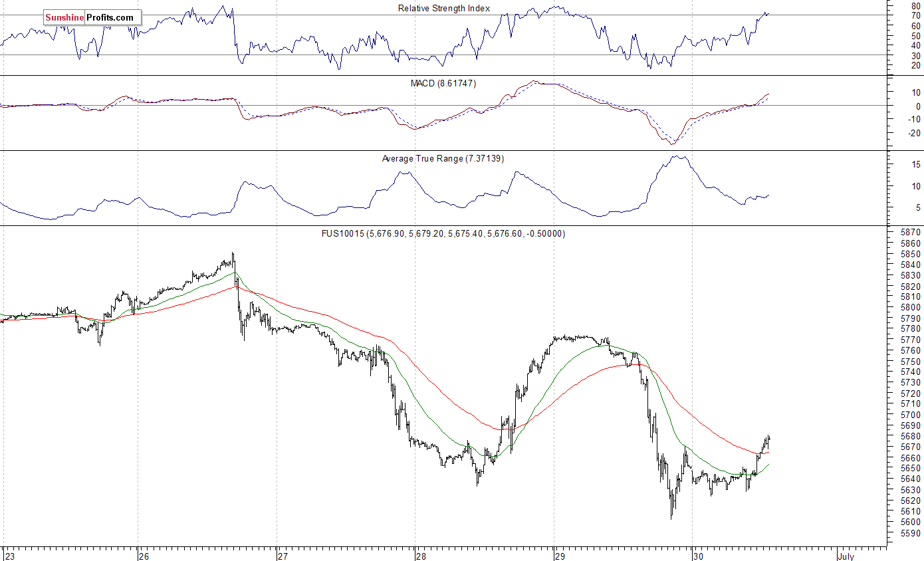The image size is (924, 561).
Task: Click the 28 date label on time axis
Action: [x=421, y=556]
